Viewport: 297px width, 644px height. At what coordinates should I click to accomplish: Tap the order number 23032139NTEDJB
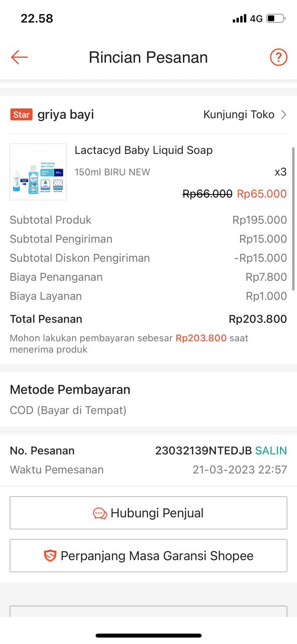point(203,450)
